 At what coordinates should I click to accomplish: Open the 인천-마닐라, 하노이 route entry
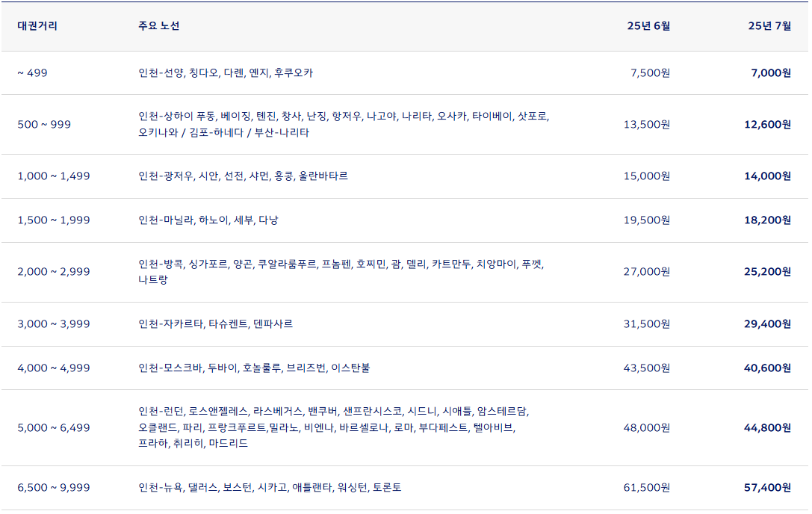211,220
